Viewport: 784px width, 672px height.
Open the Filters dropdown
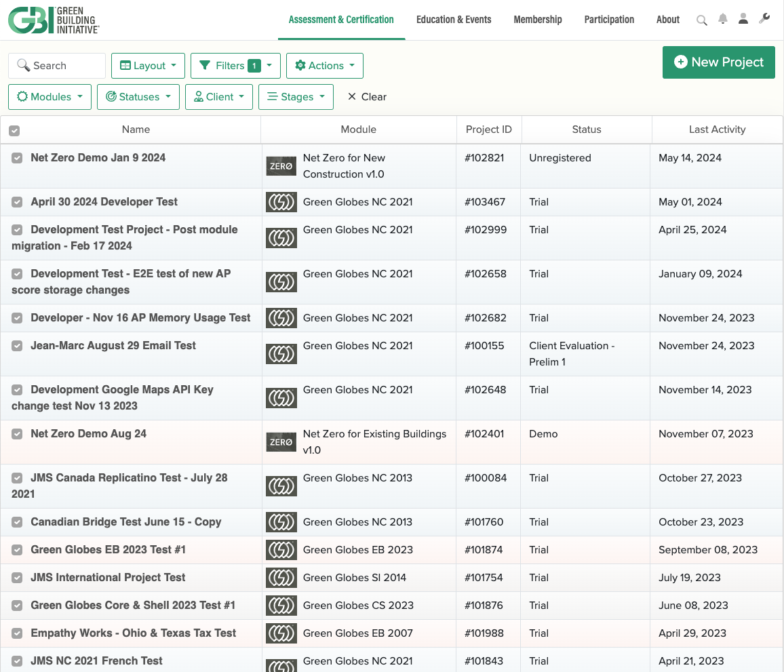tap(235, 66)
